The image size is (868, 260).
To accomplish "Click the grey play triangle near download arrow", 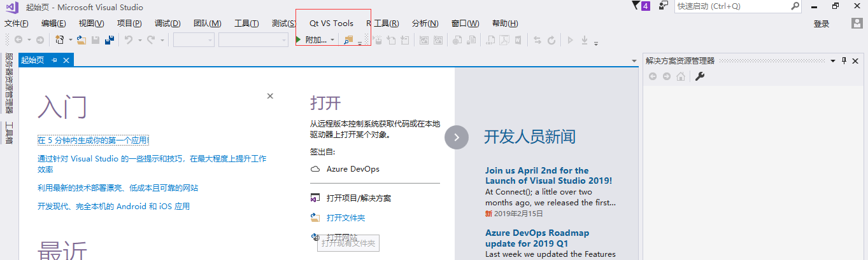I will pyautogui.click(x=571, y=40).
